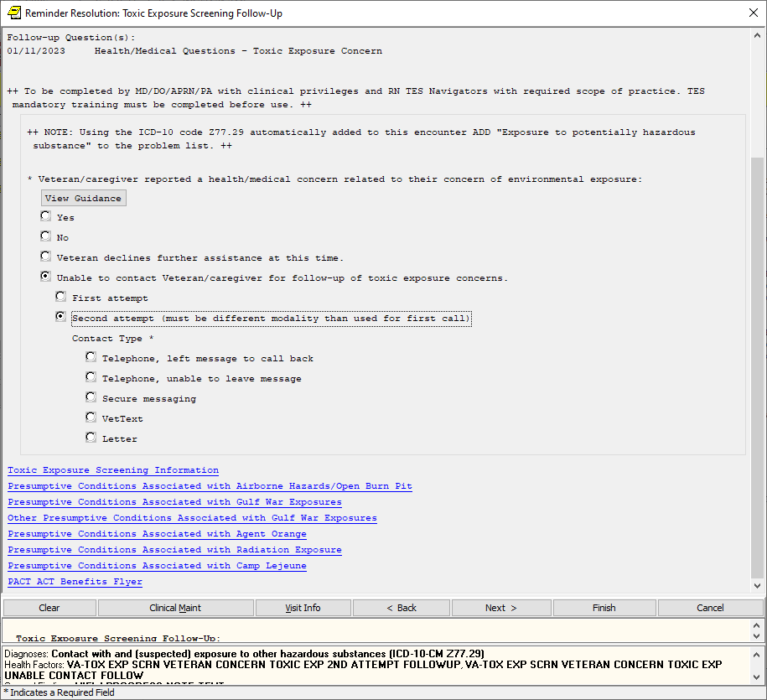767x700 pixels.
Task: Open PACT ACT Benefits Flyer link
Action: tap(75, 582)
